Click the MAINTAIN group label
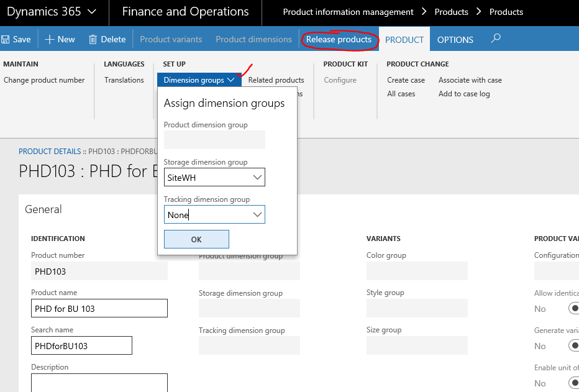This screenshot has height=392, width=579. point(21,64)
